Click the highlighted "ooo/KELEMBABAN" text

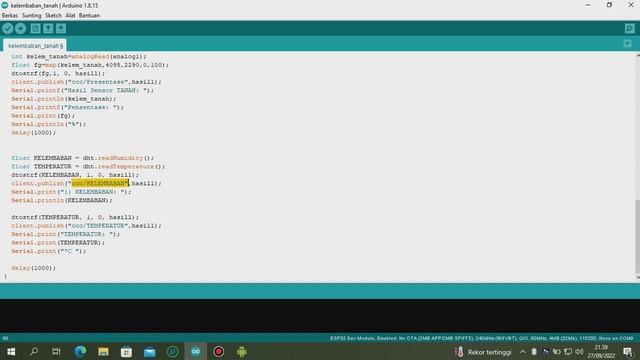[x=100, y=183]
